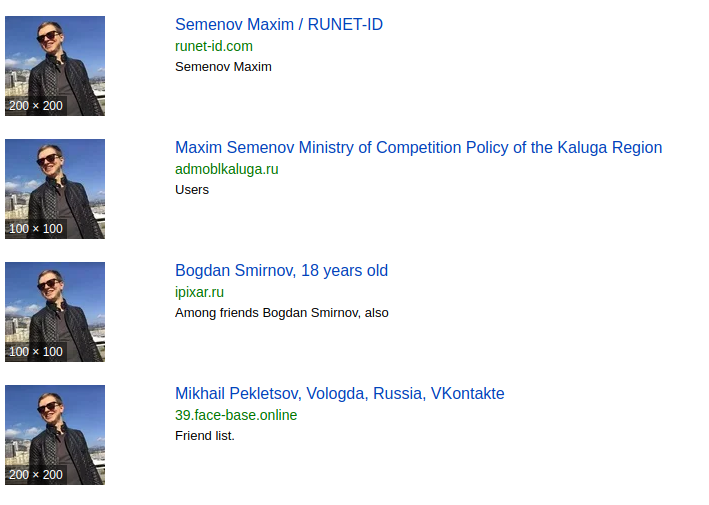Click the 200 × 200 label on first thumbnail
709x505 pixels.
tap(36, 106)
